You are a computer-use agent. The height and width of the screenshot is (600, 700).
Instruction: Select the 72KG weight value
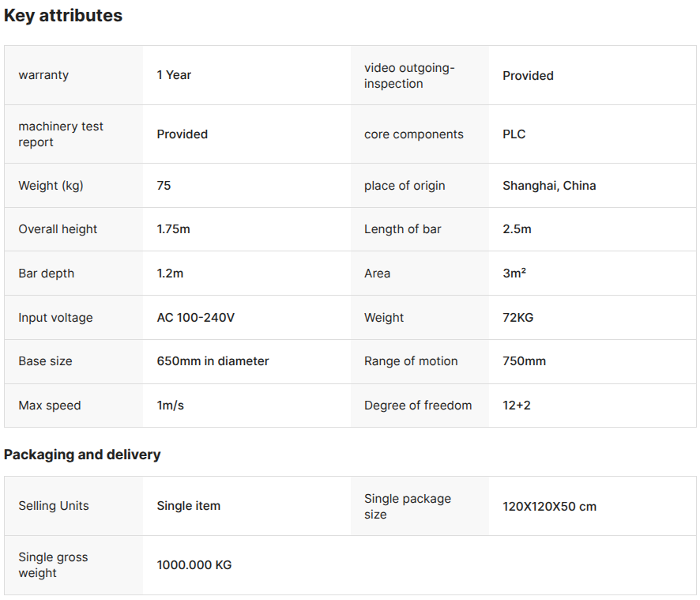[517, 318]
